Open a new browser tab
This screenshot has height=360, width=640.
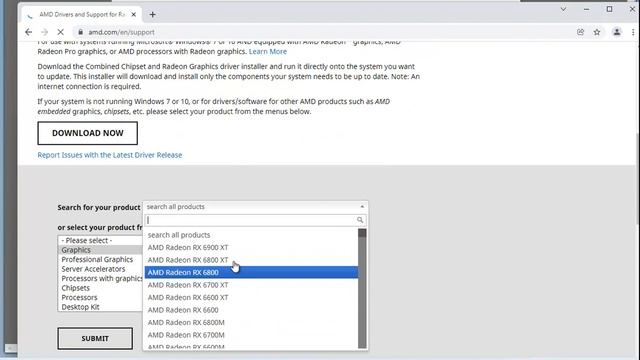153,14
